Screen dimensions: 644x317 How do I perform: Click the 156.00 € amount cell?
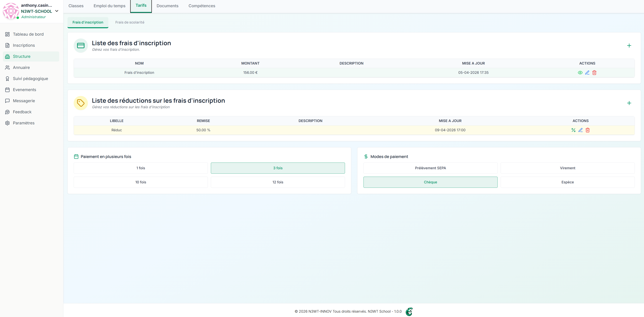250,73
